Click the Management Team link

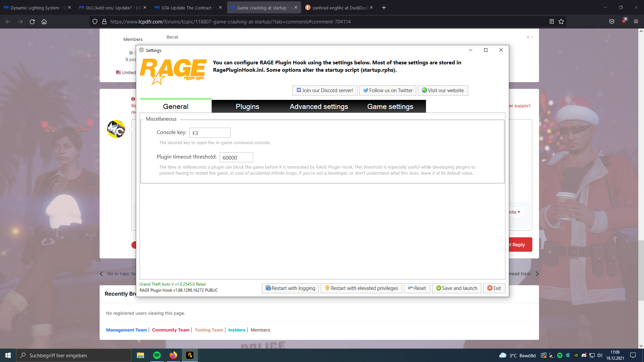tap(126, 330)
